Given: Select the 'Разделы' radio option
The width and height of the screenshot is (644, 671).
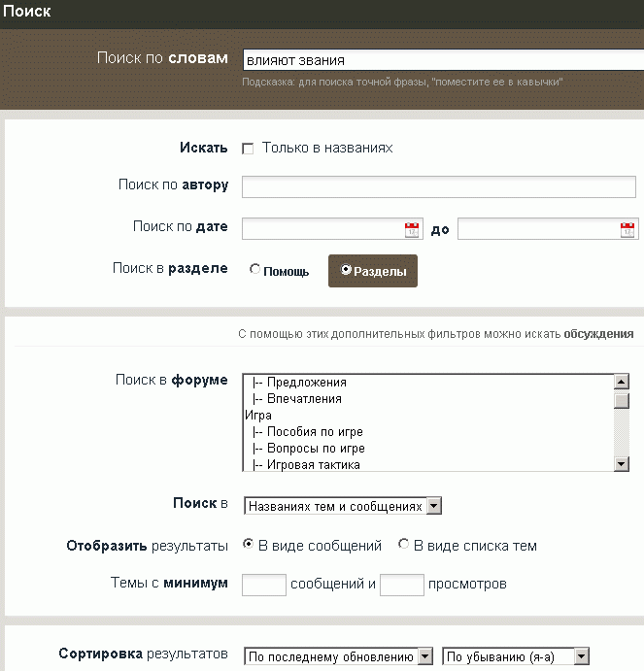Looking at the screenshot, I should point(346,269).
